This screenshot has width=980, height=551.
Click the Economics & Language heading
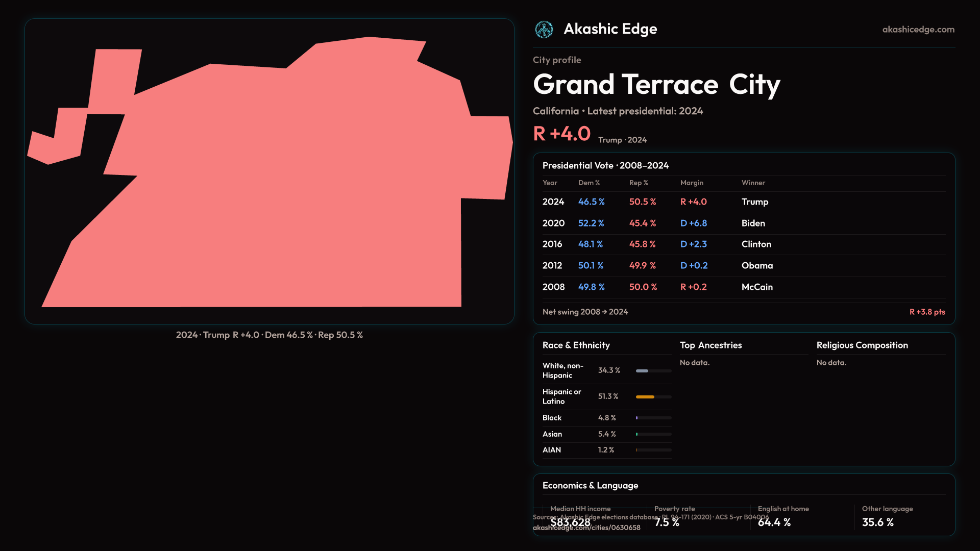tap(590, 486)
